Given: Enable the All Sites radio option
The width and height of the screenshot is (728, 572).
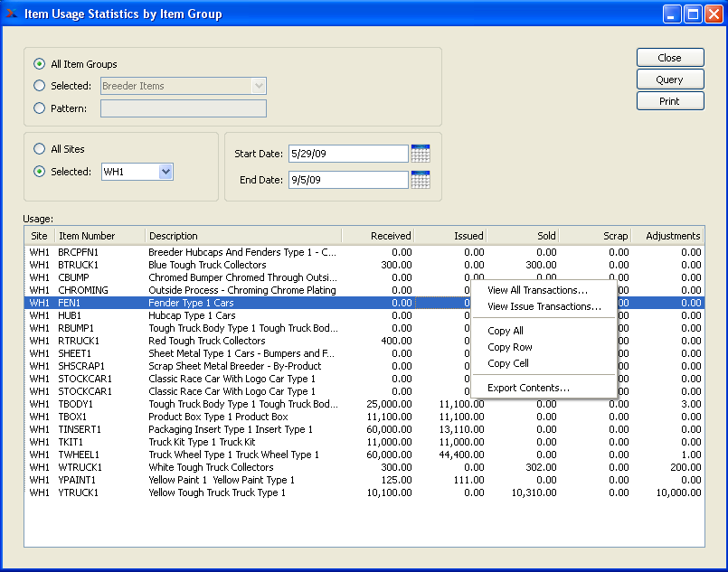Looking at the screenshot, I should point(39,149).
